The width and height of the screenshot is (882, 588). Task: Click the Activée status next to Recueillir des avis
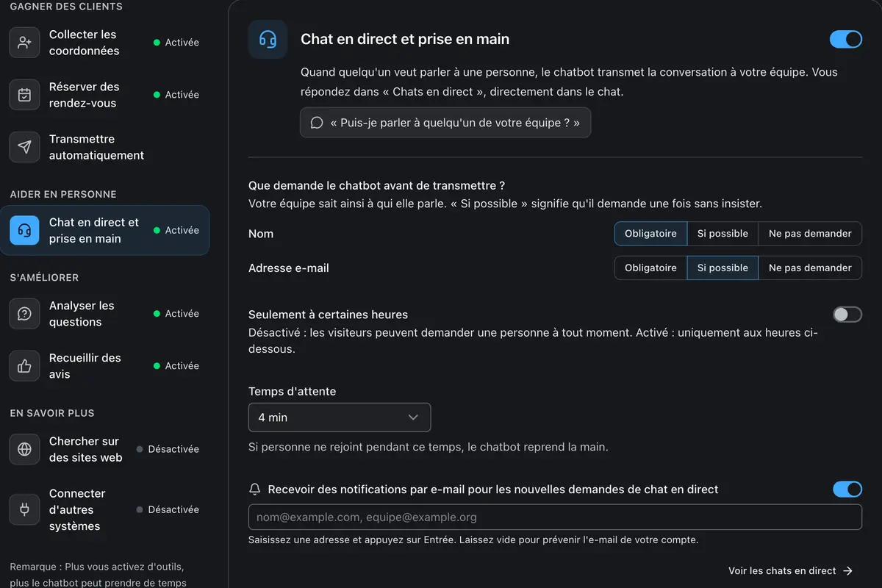click(176, 366)
